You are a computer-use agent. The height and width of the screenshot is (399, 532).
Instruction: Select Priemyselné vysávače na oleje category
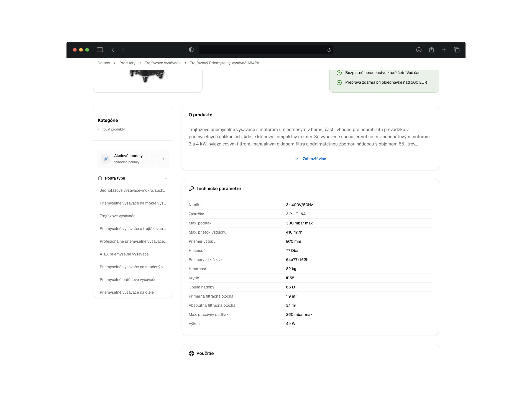click(x=127, y=292)
